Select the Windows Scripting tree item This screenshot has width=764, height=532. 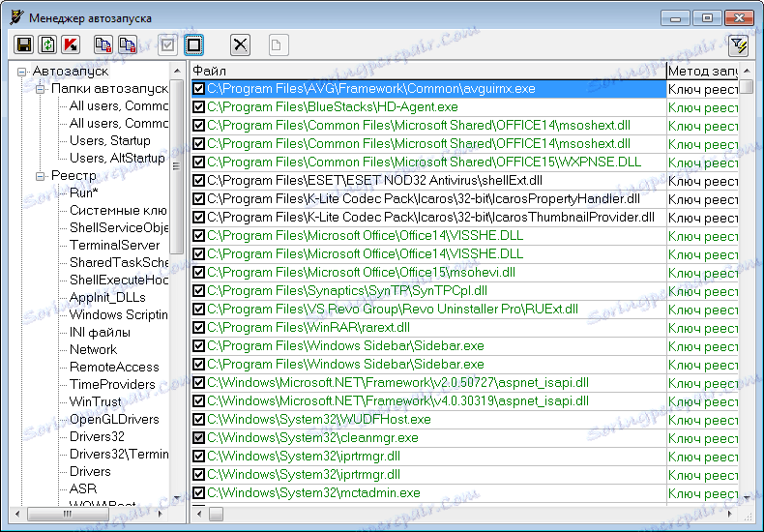coord(119,314)
